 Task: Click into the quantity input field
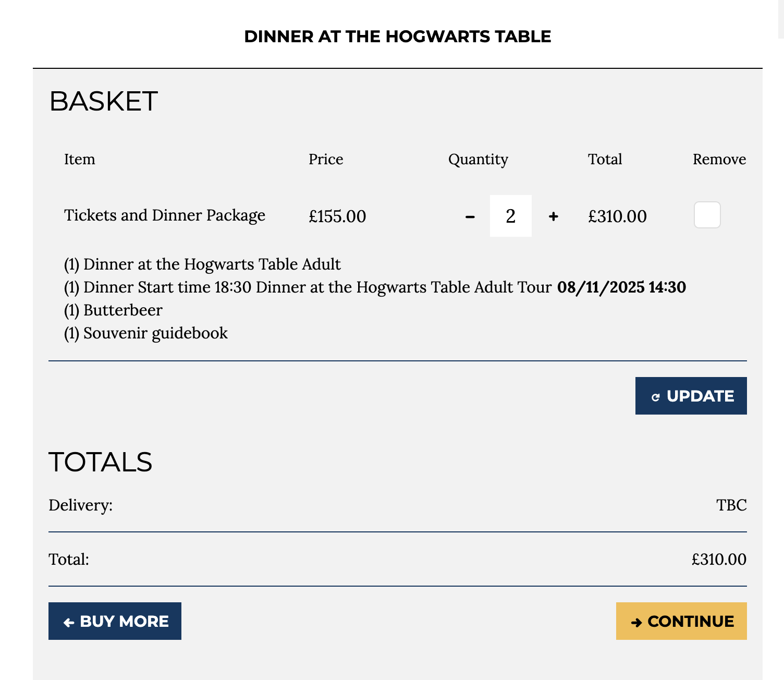pos(511,216)
